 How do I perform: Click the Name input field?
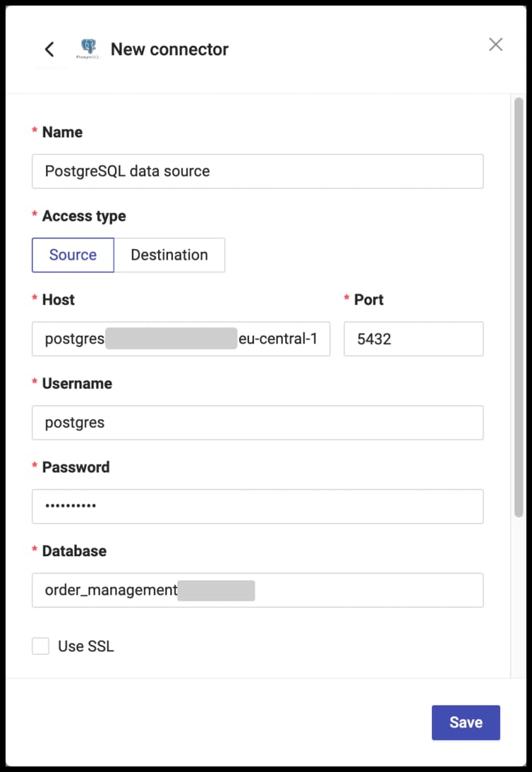pyautogui.click(x=257, y=171)
